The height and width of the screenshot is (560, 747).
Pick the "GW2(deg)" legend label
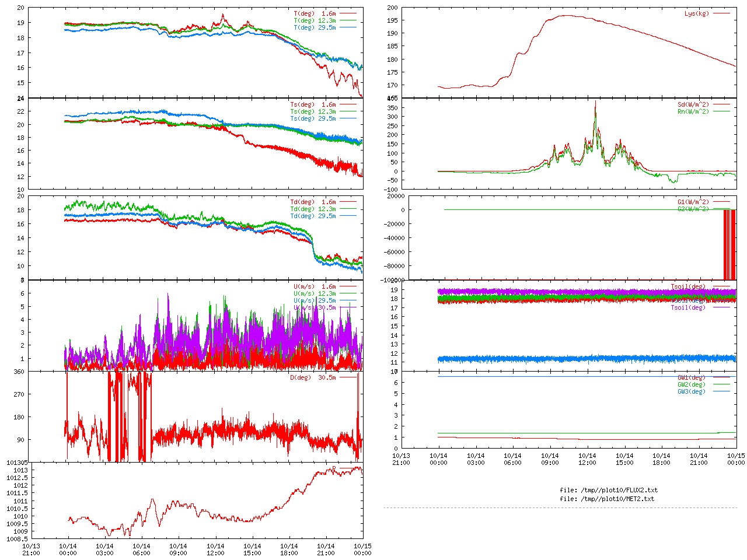pyautogui.click(x=692, y=384)
